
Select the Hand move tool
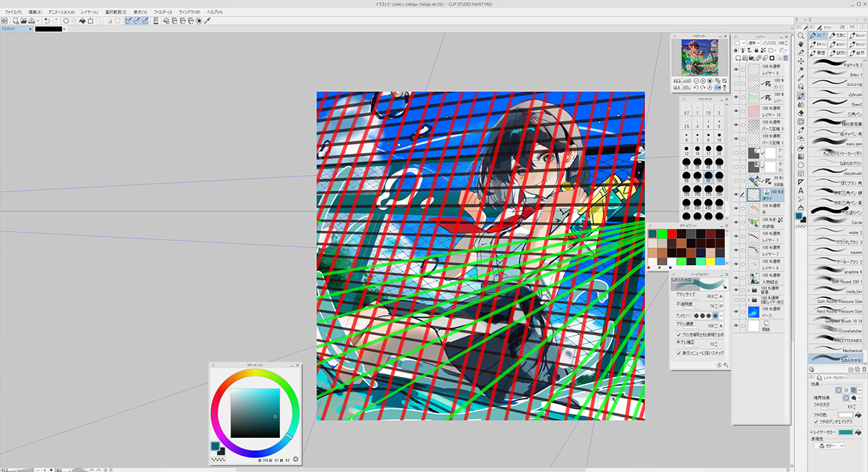click(801, 45)
